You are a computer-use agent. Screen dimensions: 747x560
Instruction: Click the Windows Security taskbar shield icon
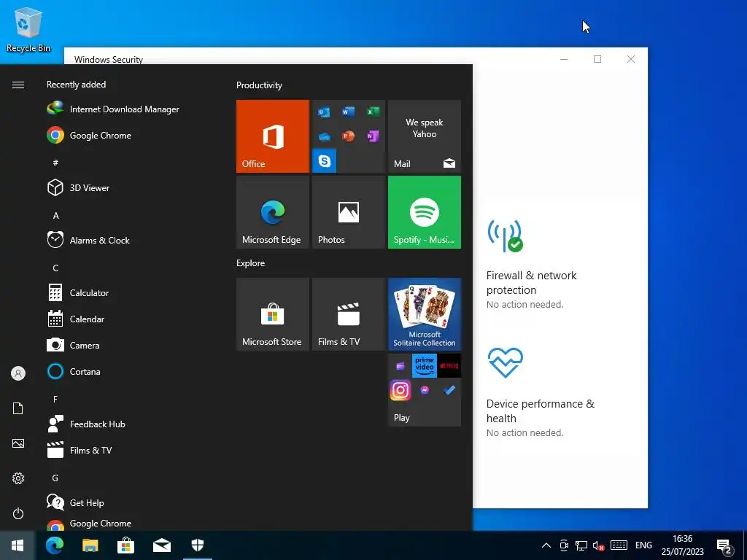[x=197, y=545]
